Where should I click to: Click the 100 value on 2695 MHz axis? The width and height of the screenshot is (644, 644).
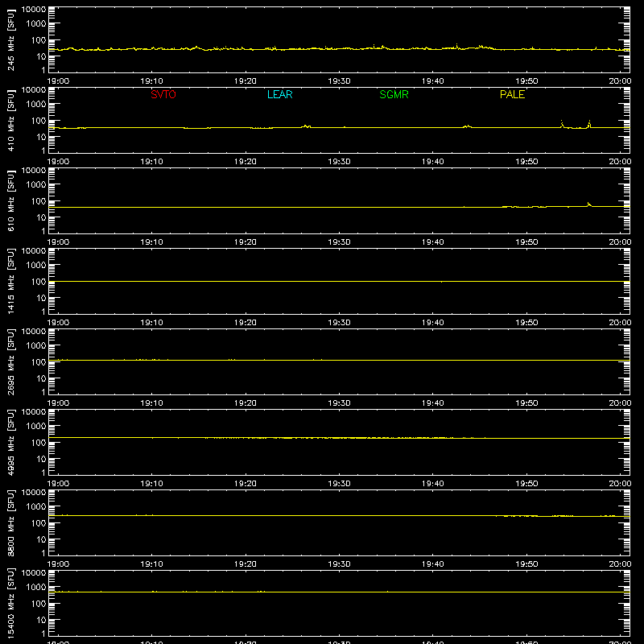click(x=39, y=362)
